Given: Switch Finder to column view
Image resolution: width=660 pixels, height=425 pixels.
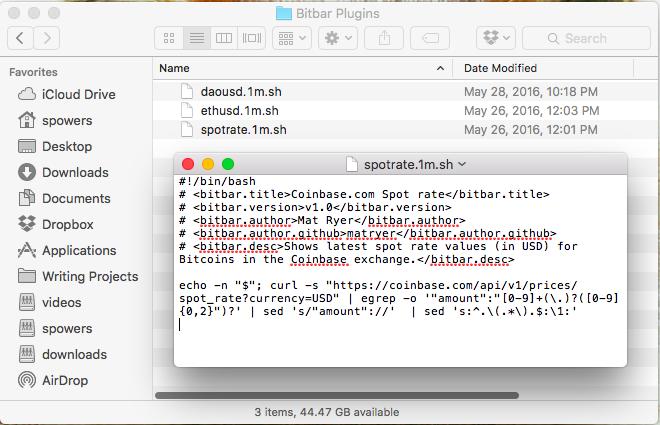Looking at the screenshot, I should pos(224,38).
